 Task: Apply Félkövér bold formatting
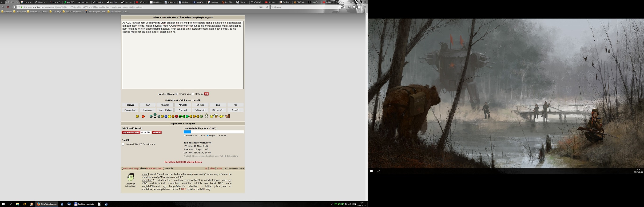(x=130, y=105)
